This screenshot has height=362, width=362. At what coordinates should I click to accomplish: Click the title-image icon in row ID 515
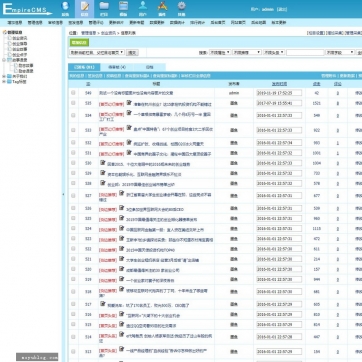122,324
